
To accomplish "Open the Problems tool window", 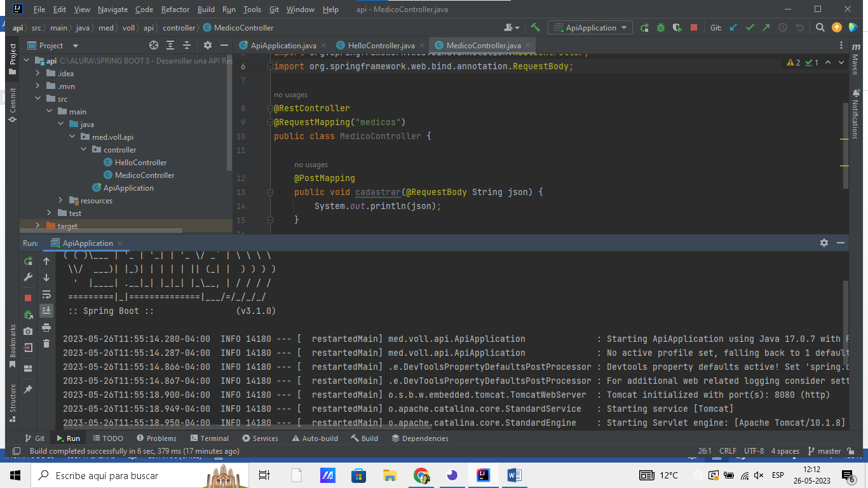I will (156, 438).
